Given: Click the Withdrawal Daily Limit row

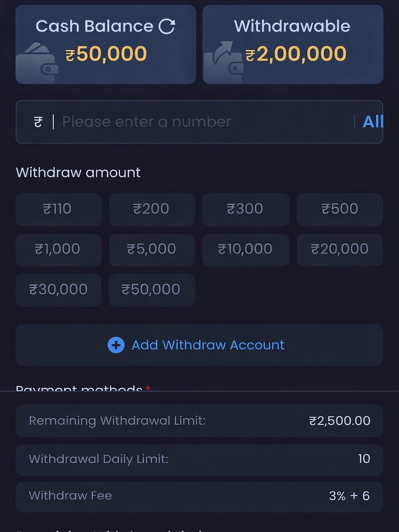Looking at the screenshot, I should click(x=199, y=460).
